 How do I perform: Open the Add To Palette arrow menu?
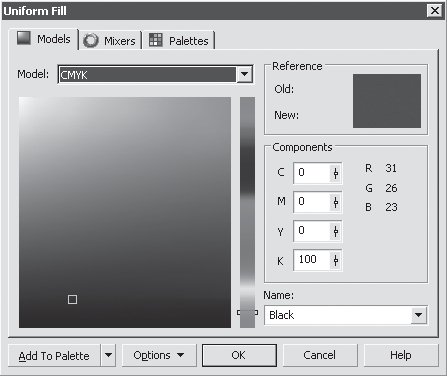pos(108,355)
